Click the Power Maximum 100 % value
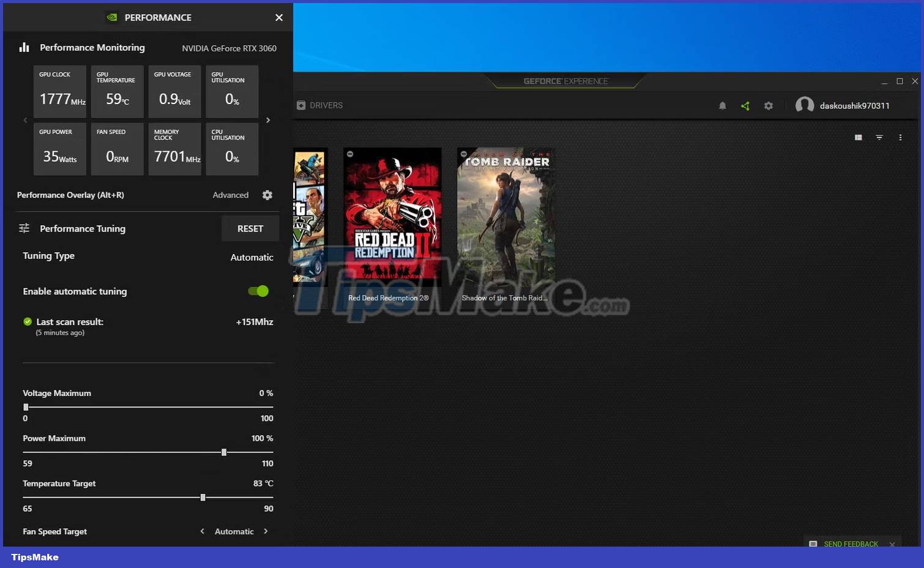Viewport: 924px width, 568px height. [263, 438]
